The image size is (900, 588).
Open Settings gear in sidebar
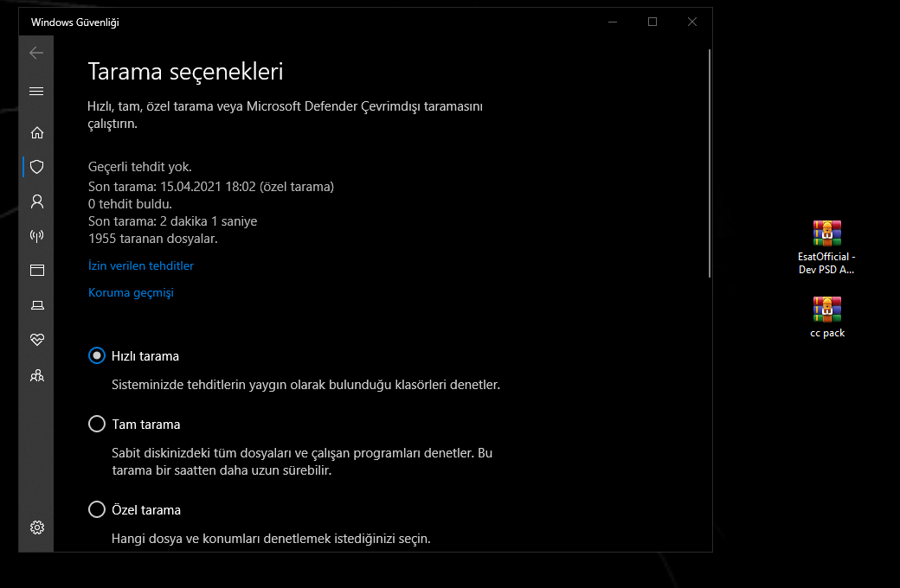pos(36,527)
